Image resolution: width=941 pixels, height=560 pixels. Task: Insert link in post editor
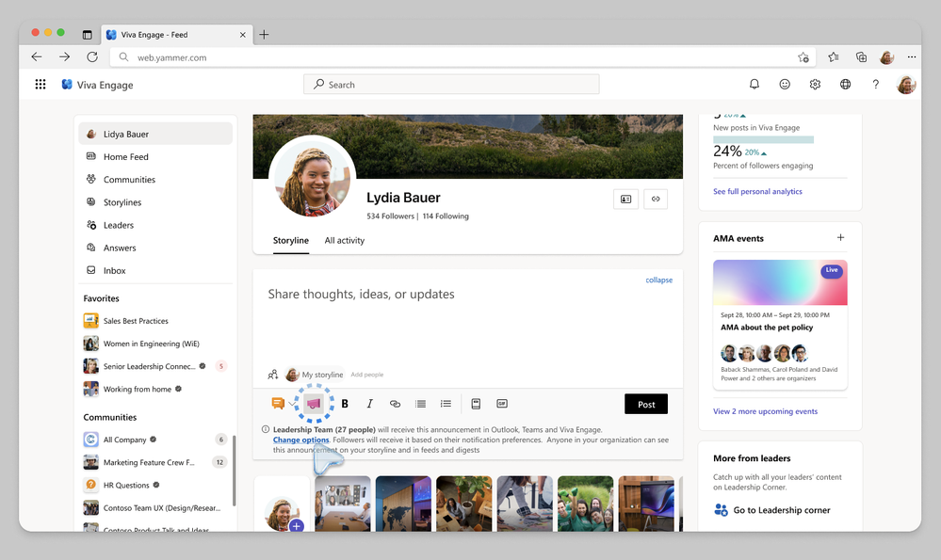point(395,404)
